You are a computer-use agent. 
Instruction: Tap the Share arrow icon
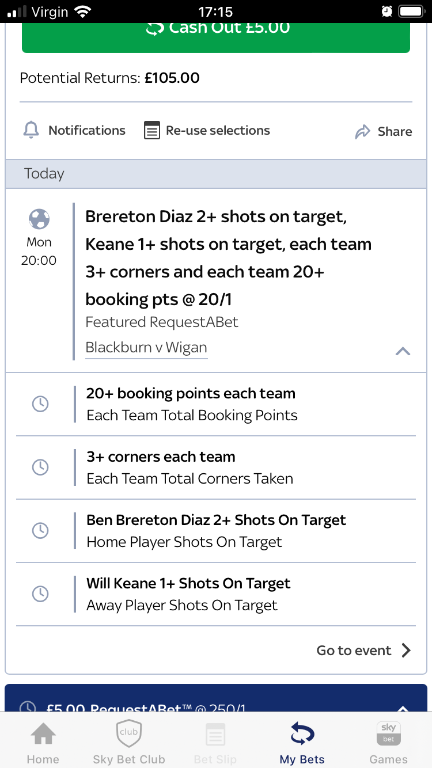tap(362, 131)
